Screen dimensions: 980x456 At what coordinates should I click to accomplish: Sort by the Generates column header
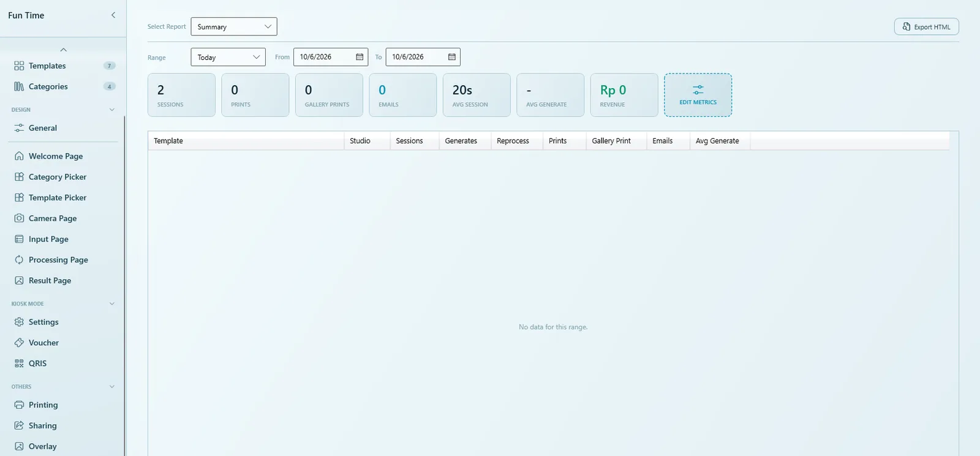pos(465,141)
